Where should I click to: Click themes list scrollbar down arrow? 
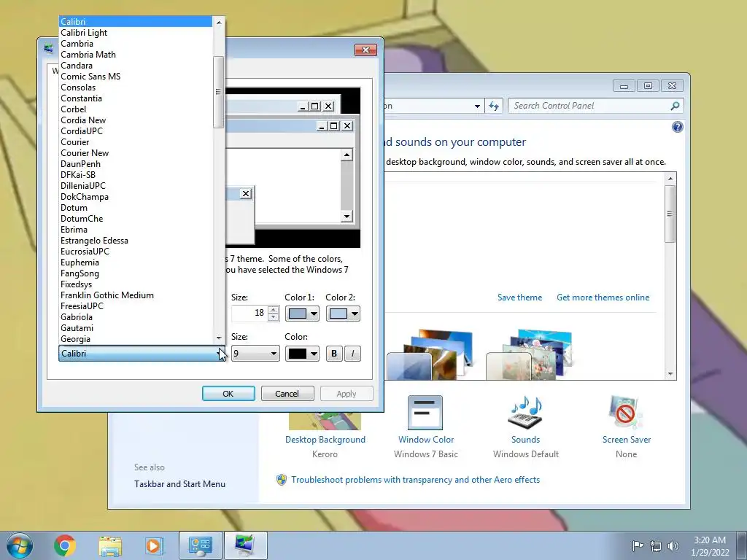670,374
